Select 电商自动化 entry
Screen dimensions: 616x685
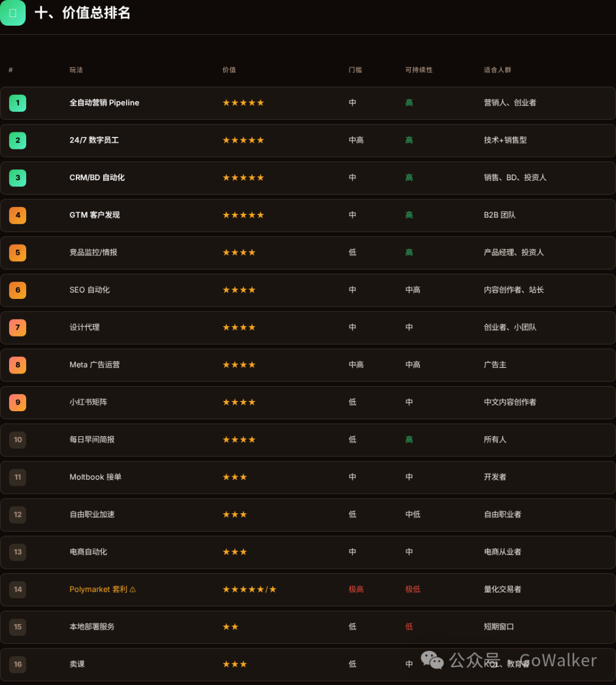point(88,552)
